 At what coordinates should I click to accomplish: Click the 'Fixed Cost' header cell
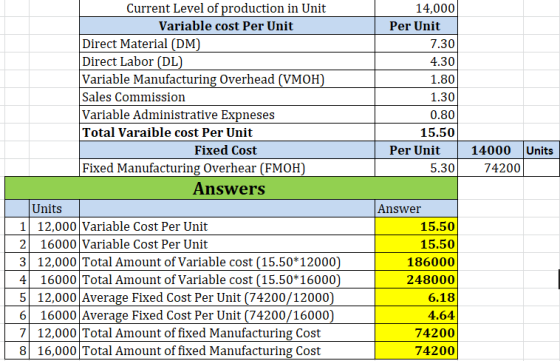[227, 150]
